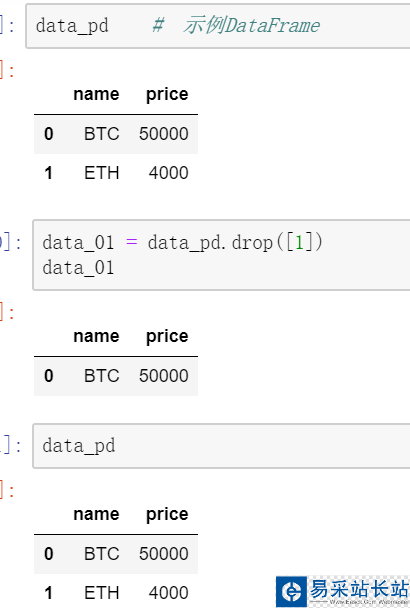Select the ETH cell in first output table

tap(102, 173)
